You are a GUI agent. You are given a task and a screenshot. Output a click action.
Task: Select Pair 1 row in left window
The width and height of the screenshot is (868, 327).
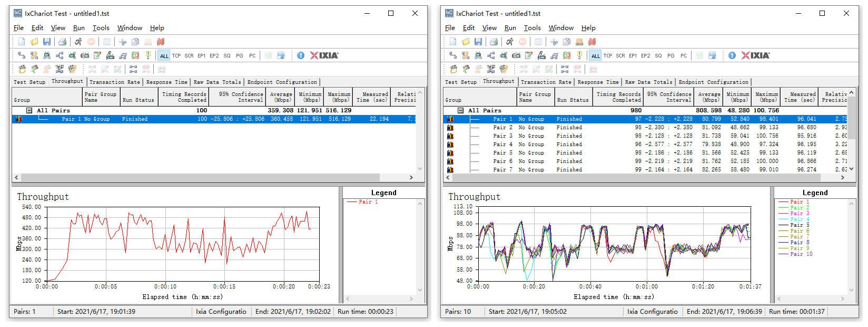point(214,119)
